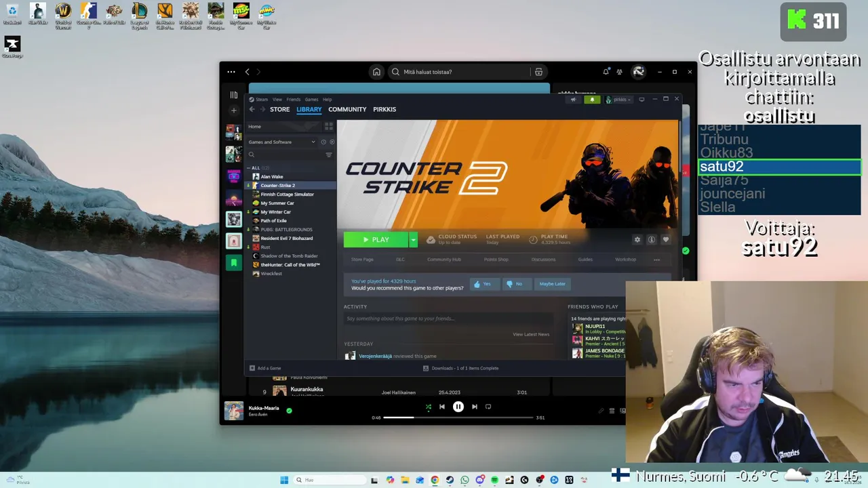Toggle Spotify shuffle
This screenshot has width=868, height=488.
click(428, 407)
